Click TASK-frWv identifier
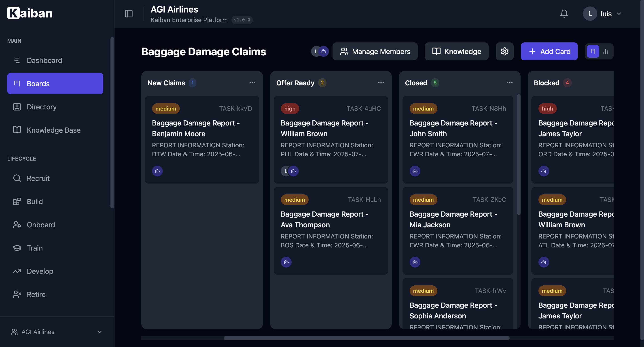Screen dimensions: 644x347 point(490,291)
